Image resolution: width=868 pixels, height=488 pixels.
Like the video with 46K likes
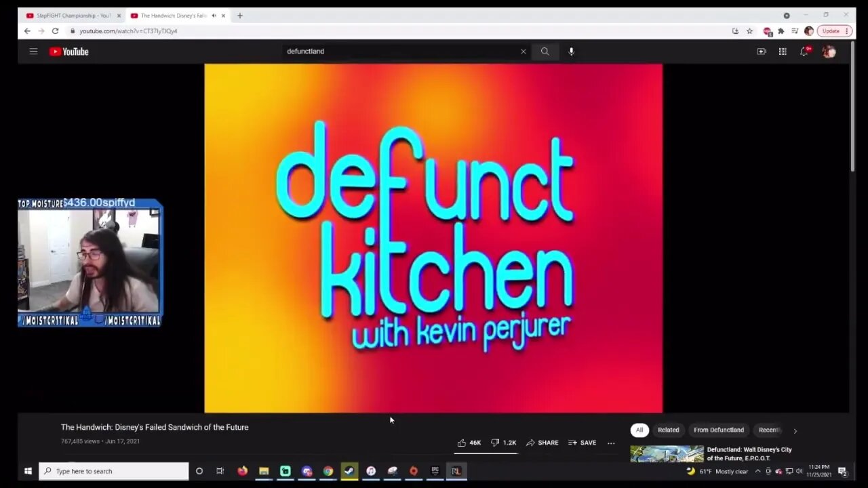tap(469, 443)
